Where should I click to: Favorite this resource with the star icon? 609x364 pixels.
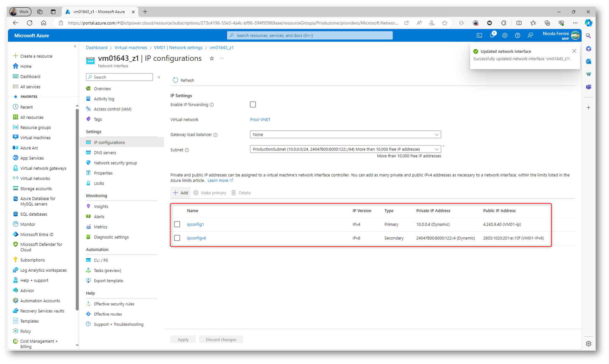tap(212, 59)
